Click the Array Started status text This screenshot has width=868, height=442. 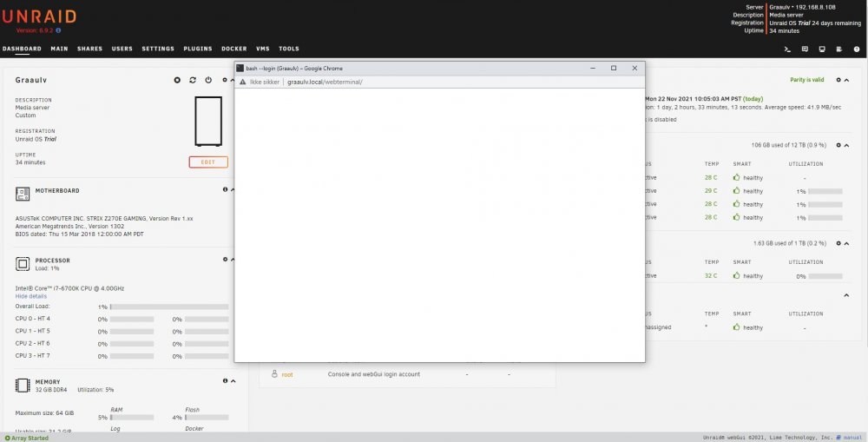point(30,439)
